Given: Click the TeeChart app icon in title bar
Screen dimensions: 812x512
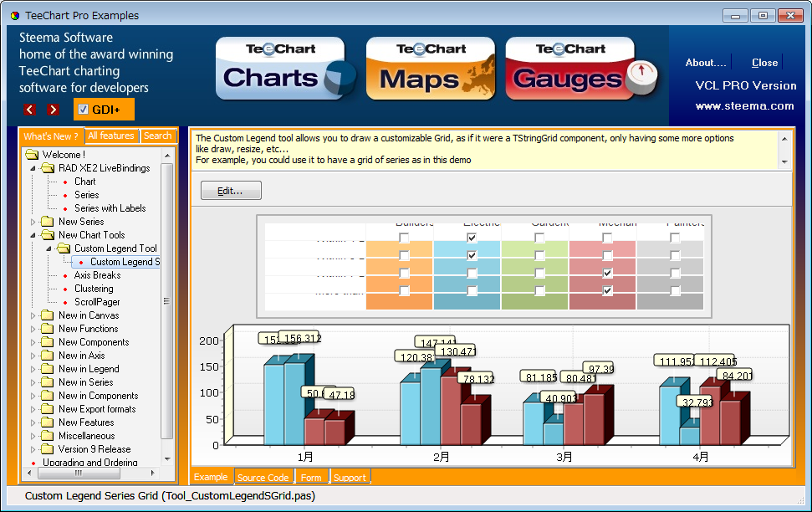Looking at the screenshot, I should [15, 16].
